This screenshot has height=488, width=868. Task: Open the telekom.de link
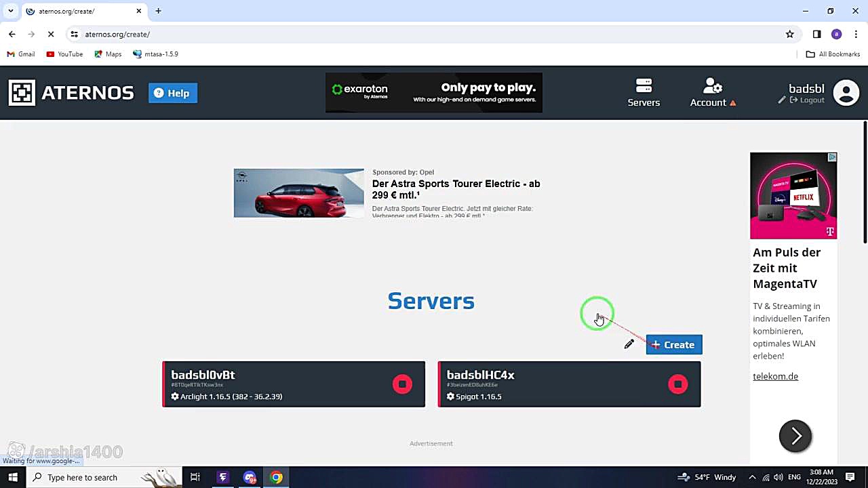(x=775, y=376)
